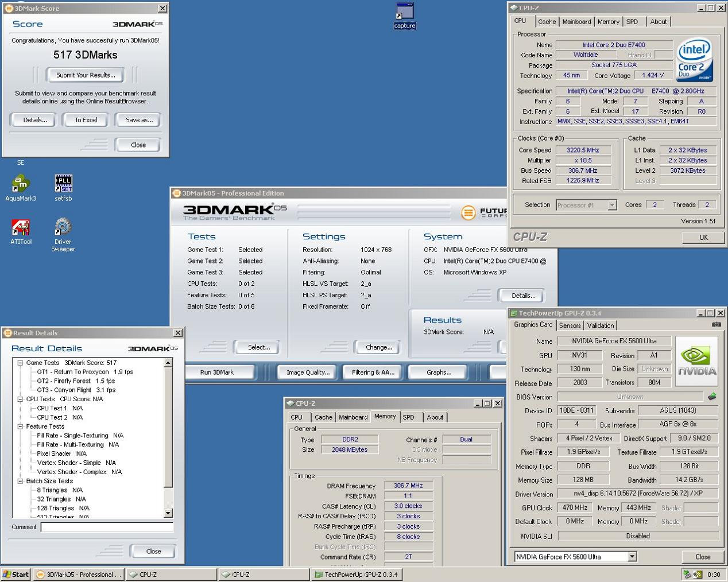Click the Comment input field

click(107, 527)
